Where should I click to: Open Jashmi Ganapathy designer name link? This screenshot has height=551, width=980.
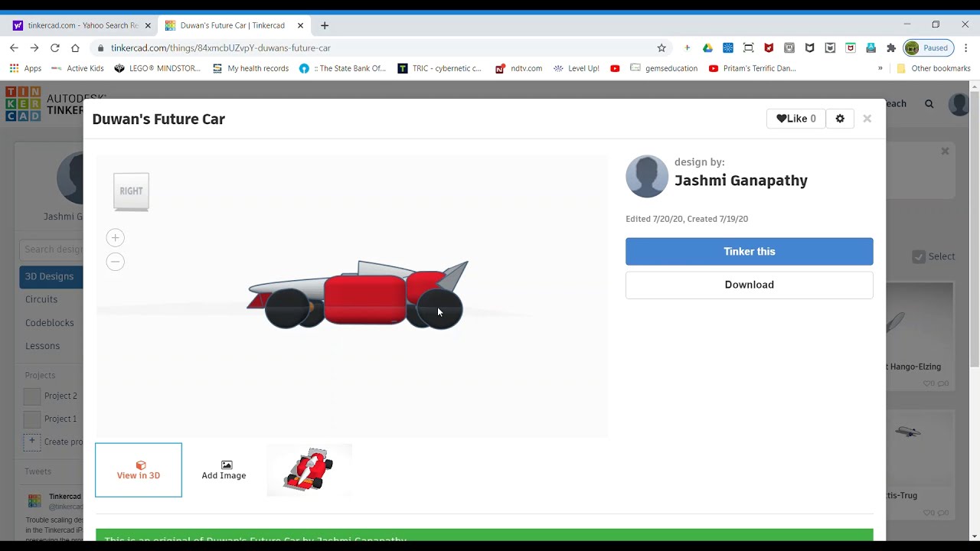click(740, 181)
